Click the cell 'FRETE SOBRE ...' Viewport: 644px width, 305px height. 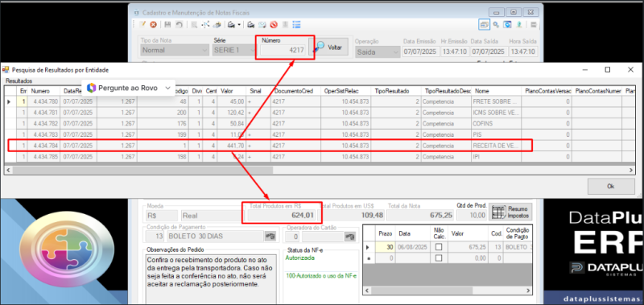497,101
